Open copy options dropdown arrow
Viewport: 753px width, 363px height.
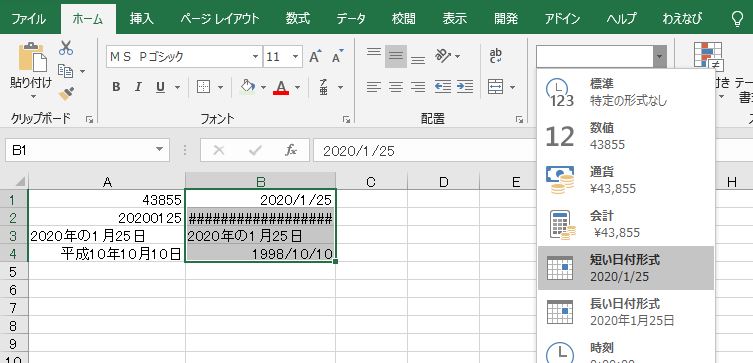click(83, 72)
